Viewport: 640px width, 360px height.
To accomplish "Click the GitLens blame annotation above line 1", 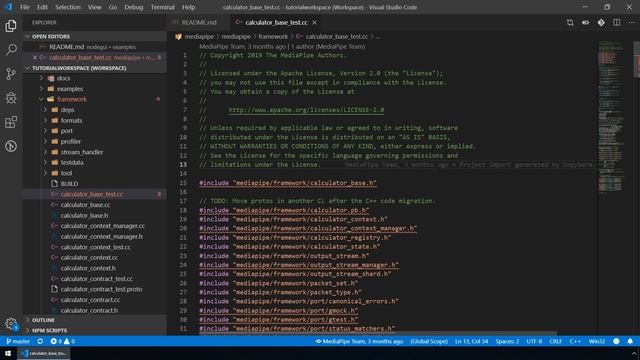I will tap(282, 47).
